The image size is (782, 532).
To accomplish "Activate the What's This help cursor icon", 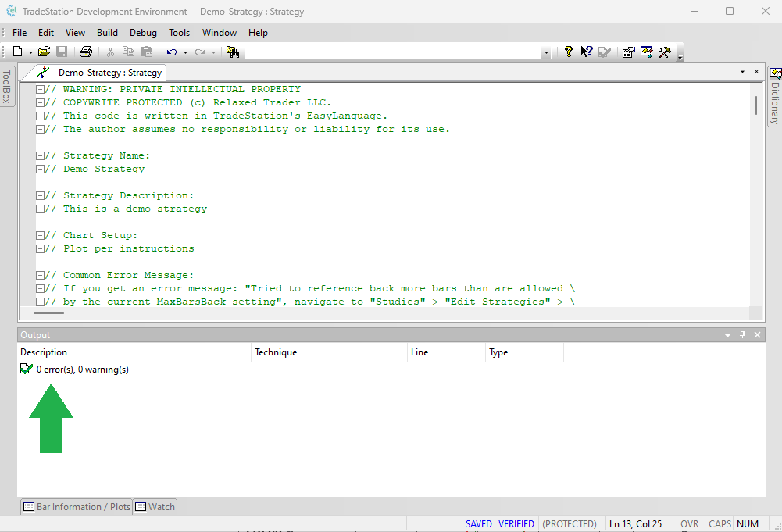I will click(587, 52).
